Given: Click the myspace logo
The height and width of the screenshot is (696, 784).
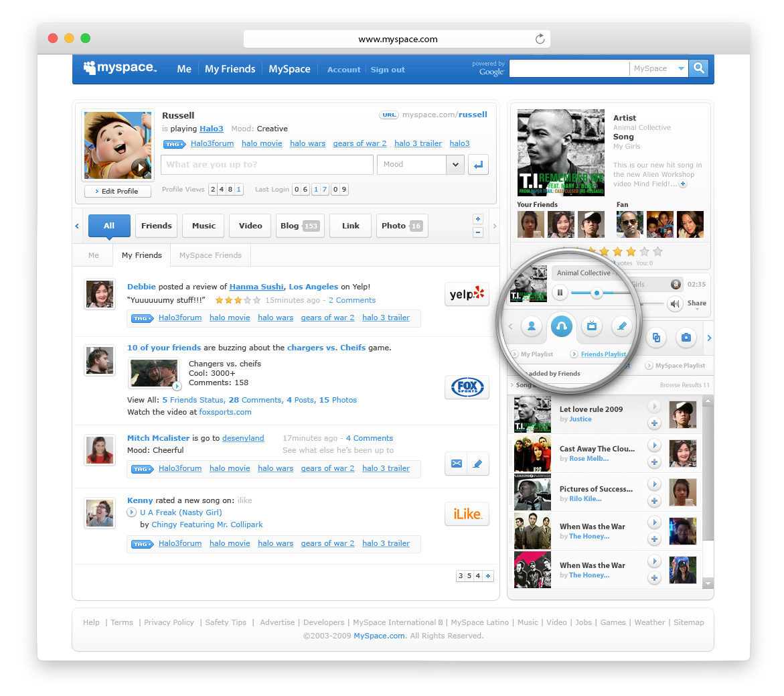Looking at the screenshot, I should point(120,68).
